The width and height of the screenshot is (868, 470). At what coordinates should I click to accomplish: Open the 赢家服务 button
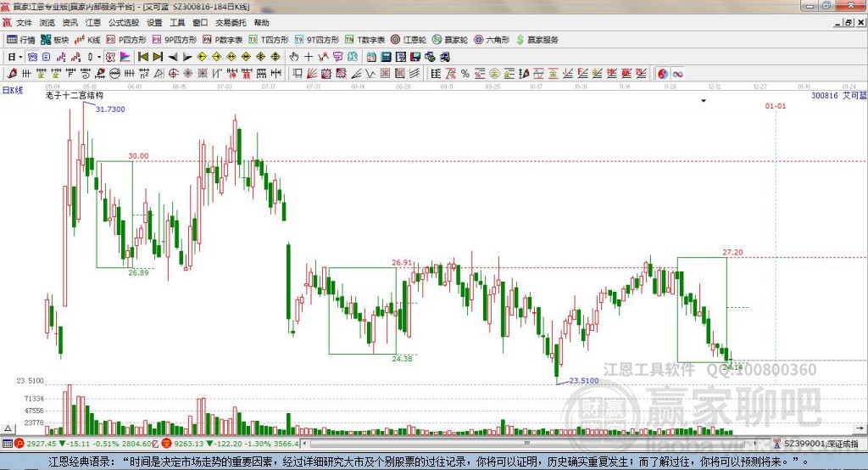coord(537,40)
